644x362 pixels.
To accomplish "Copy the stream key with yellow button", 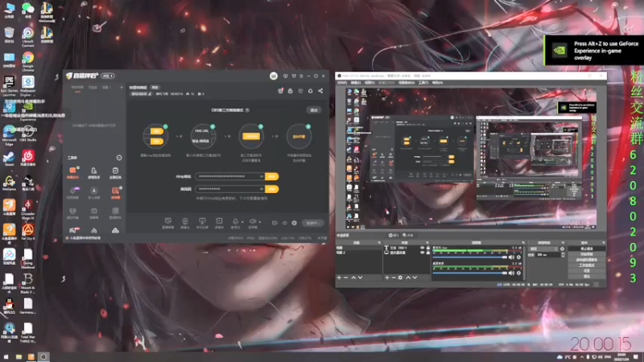I will tap(271, 189).
